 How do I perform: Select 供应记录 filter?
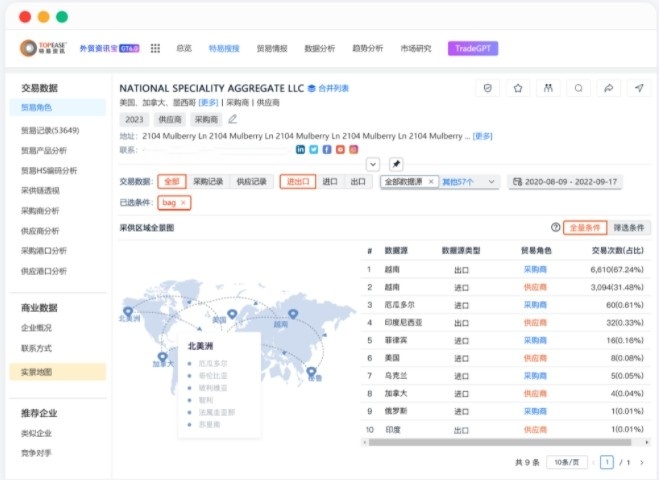[x=251, y=182]
